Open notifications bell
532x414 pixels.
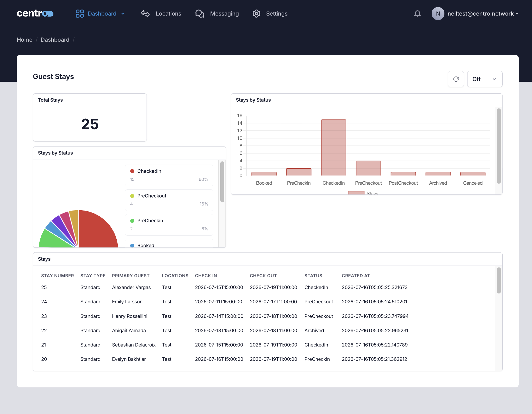coord(418,14)
